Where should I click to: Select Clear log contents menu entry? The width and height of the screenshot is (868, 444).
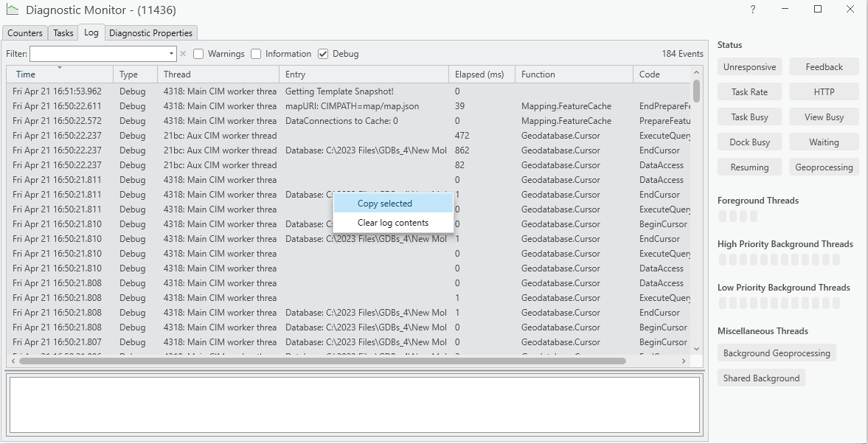[391, 222]
